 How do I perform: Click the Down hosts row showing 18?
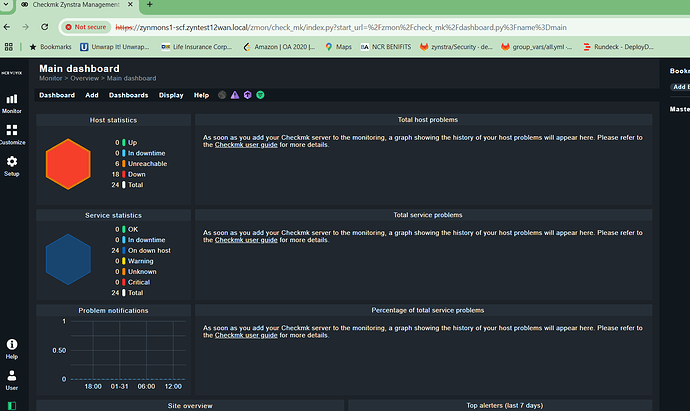(128, 174)
